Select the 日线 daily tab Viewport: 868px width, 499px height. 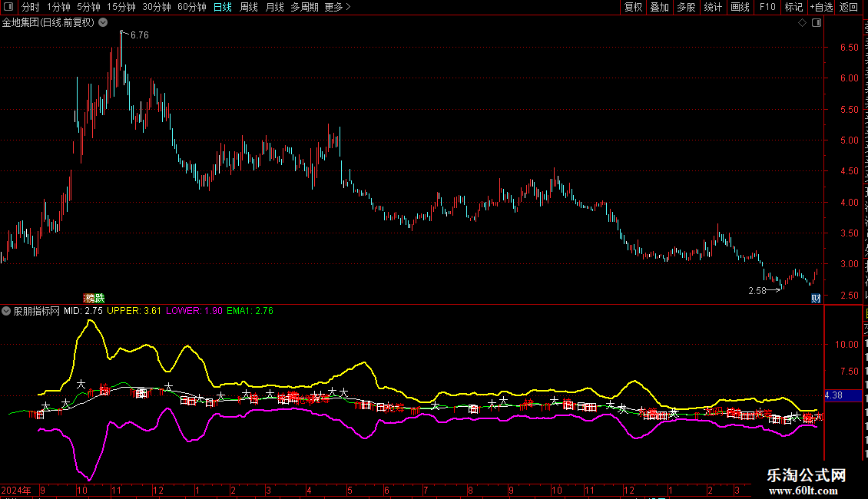tap(223, 7)
